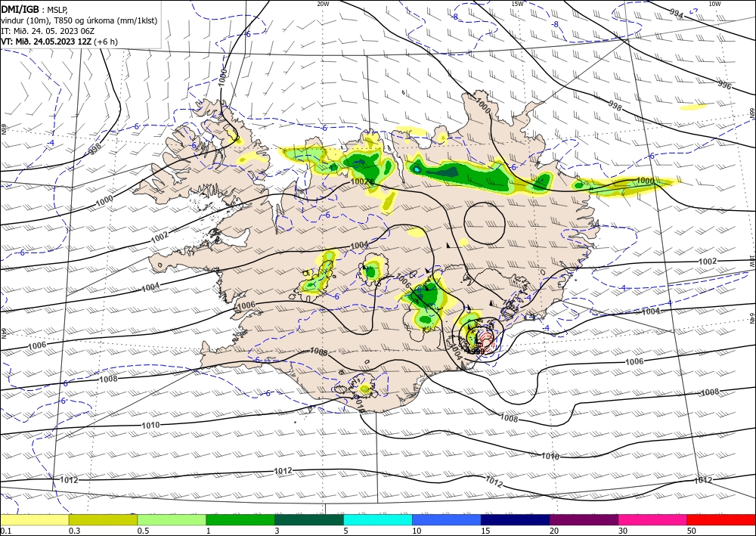
Task: Select the 'VT: Mið. 24.05.2023 12Z (+6 h)' line
Action: pyautogui.click(x=59, y=42)
